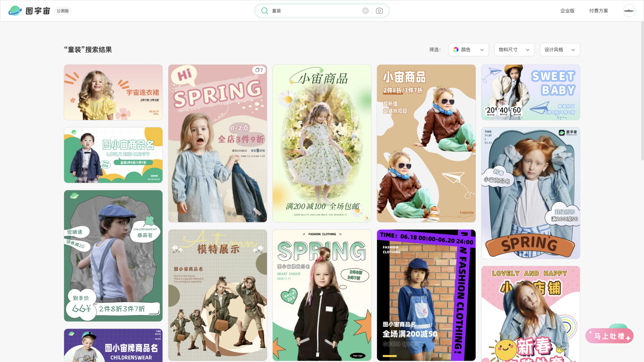The width and height of the screenshot is (644, 362).
Task: Open the 企业版 page
Action: point(567,11)
